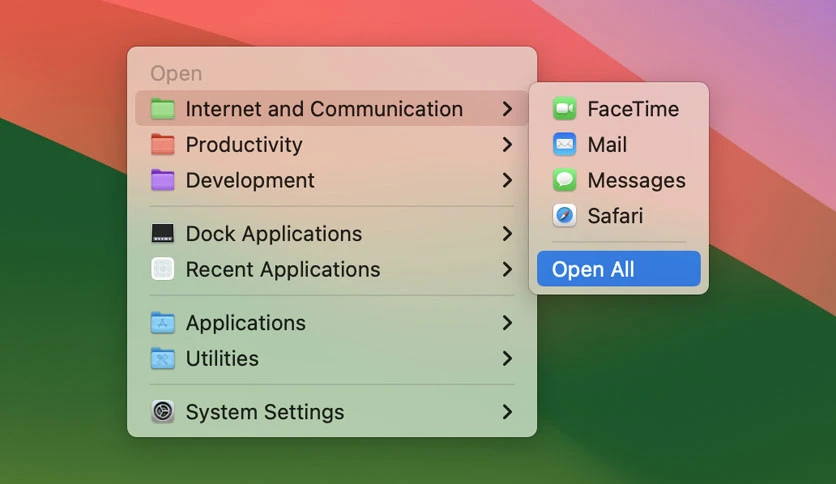Image resolution: width=836 pixels, height=484 pixels.
Task: Launch FaceTime from the submenu
Action: pyautogui.click(x=618, y=109)
